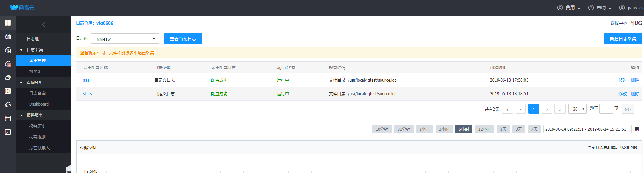Click the question mark help icon

[591, 8]
